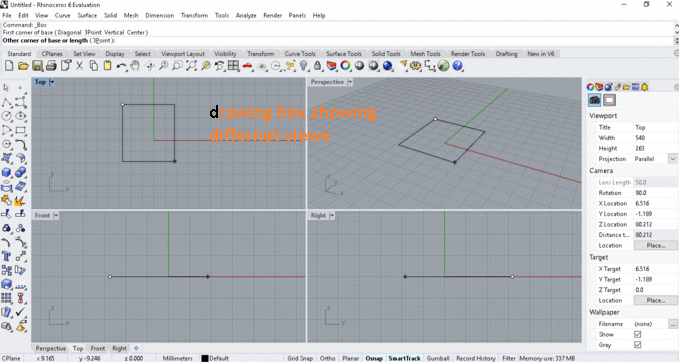Click the camera view properties icon
The image size is (679, 362).
coord(595,100)
